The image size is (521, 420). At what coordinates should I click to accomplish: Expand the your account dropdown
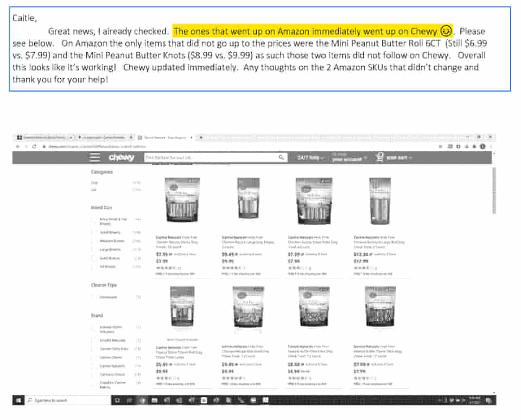click(349, 157)
